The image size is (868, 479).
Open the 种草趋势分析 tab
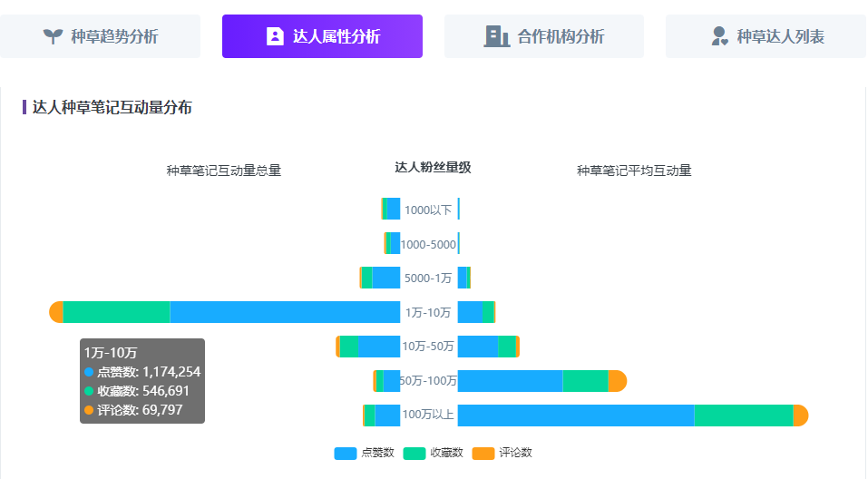[x=114, y=36]
